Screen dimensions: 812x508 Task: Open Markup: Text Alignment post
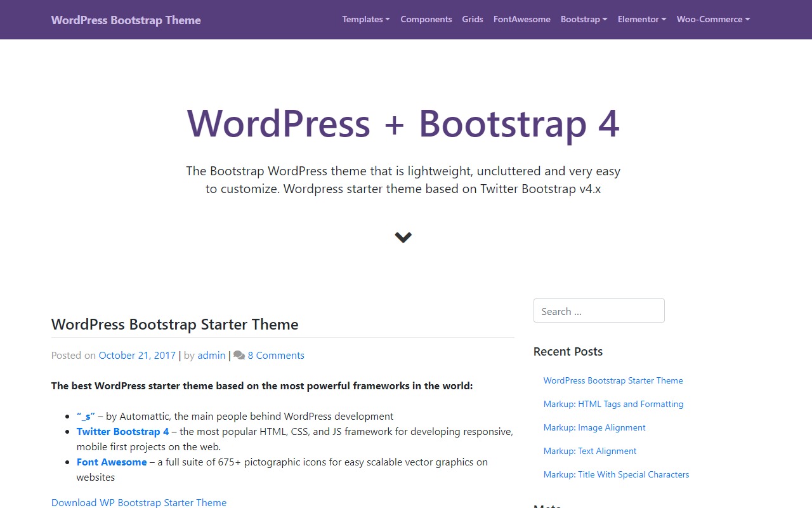[590, 451]
